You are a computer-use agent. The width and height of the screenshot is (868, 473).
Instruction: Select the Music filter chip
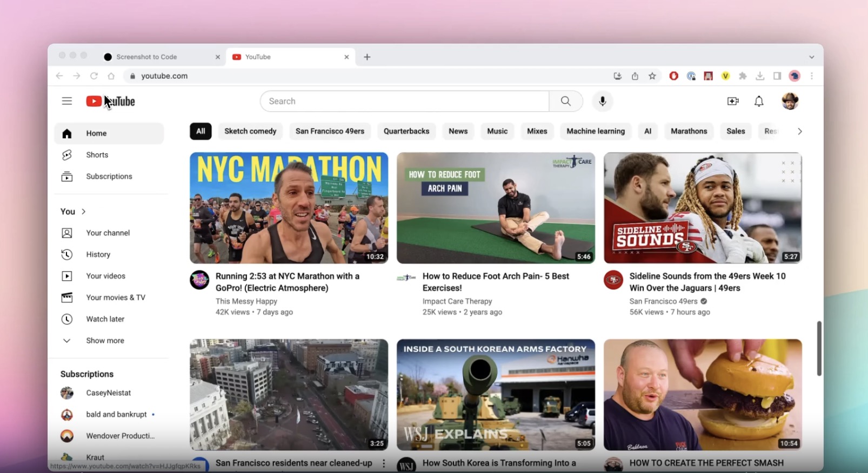(x=497, y=131)
